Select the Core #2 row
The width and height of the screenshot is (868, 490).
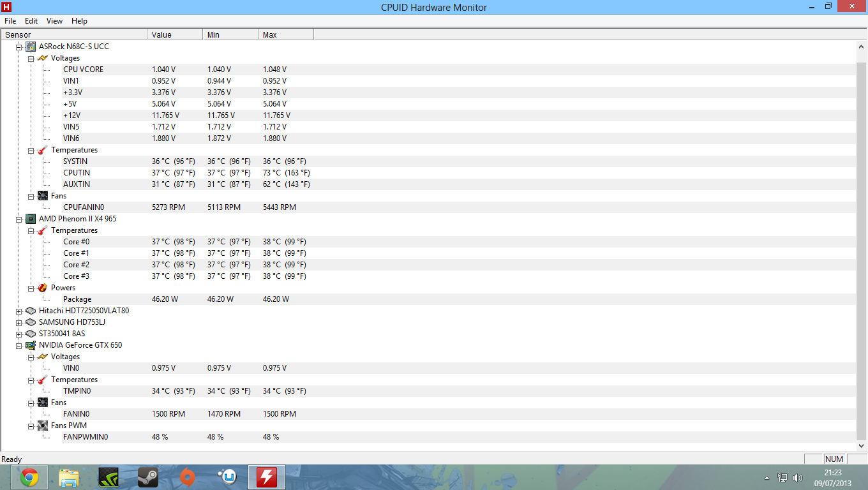pyautogui.click(x=428, y=265)
